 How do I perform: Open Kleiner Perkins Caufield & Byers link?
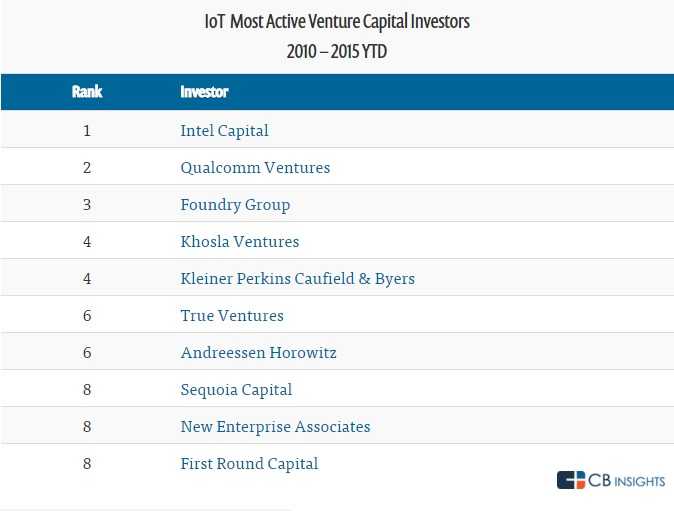coord(297,278)
